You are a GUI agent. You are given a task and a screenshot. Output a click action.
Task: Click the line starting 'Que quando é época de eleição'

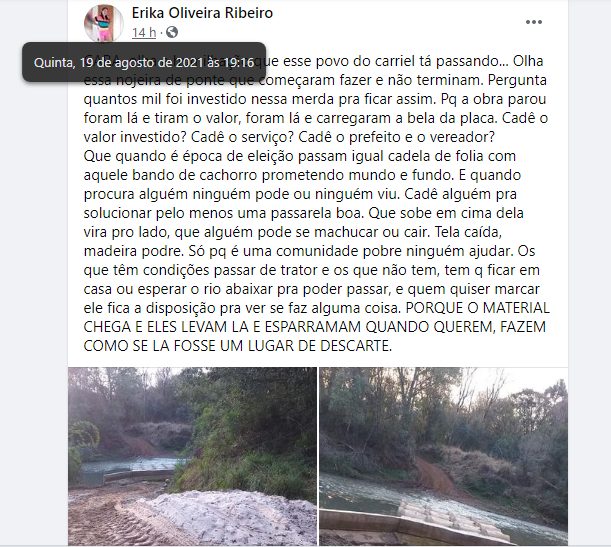click(300, 156)
